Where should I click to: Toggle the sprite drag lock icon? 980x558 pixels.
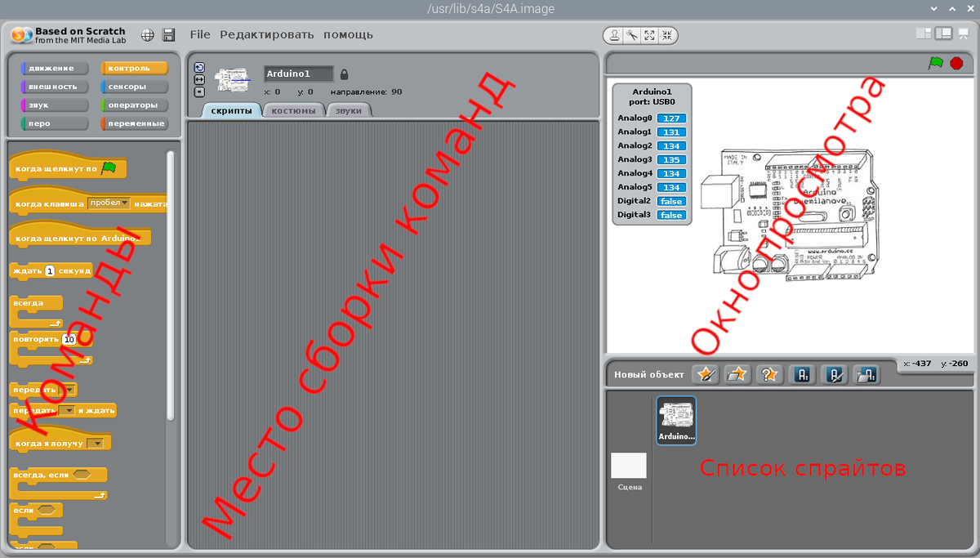click(x=344, y=74)
